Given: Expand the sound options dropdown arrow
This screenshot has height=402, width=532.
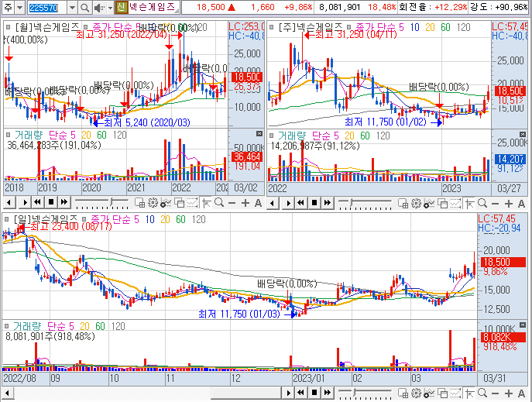Looking at the screenshot, I should click(x=110, y=8).
